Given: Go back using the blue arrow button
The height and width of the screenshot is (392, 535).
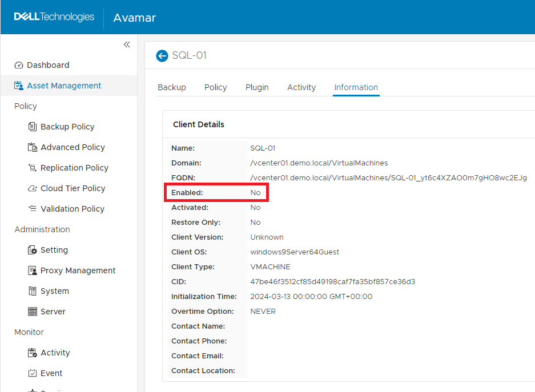Looking at the screenshot, I should 162,55.
